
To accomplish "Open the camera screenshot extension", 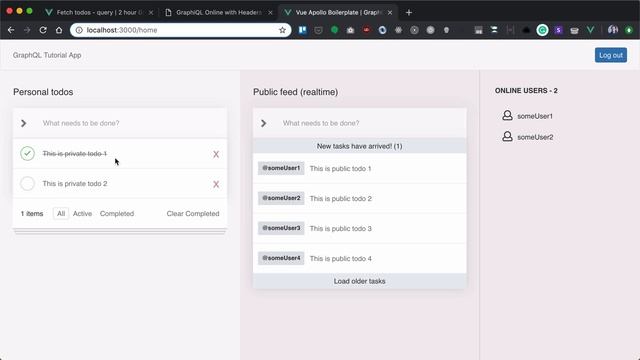I will coord(350,30).
